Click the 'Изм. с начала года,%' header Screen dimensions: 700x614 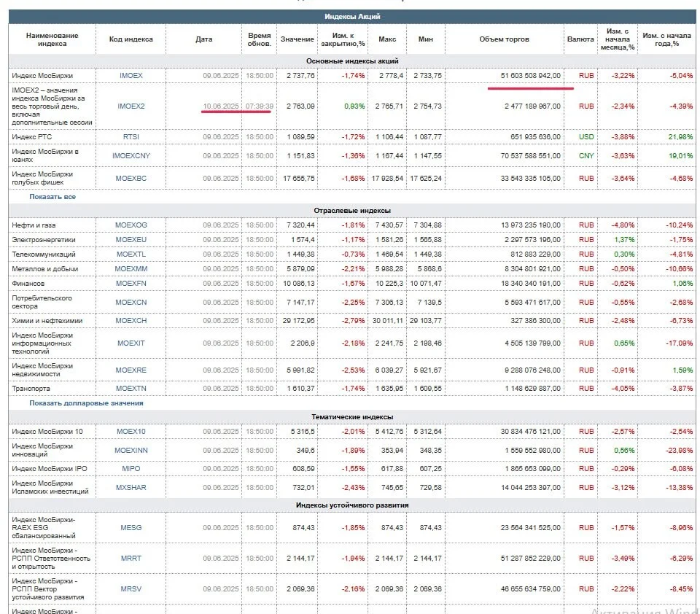pyautogui.click(x=666, y=39)
